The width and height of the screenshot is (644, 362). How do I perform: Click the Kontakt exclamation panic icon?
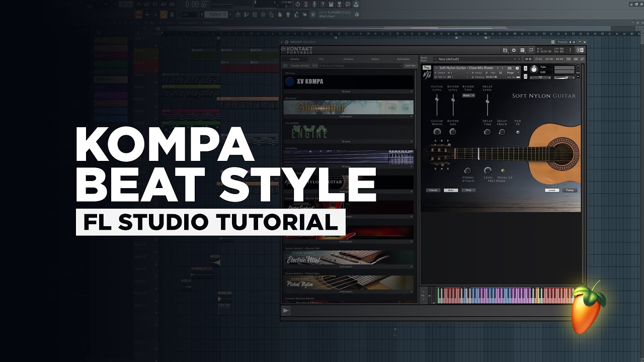pos(570,50)
